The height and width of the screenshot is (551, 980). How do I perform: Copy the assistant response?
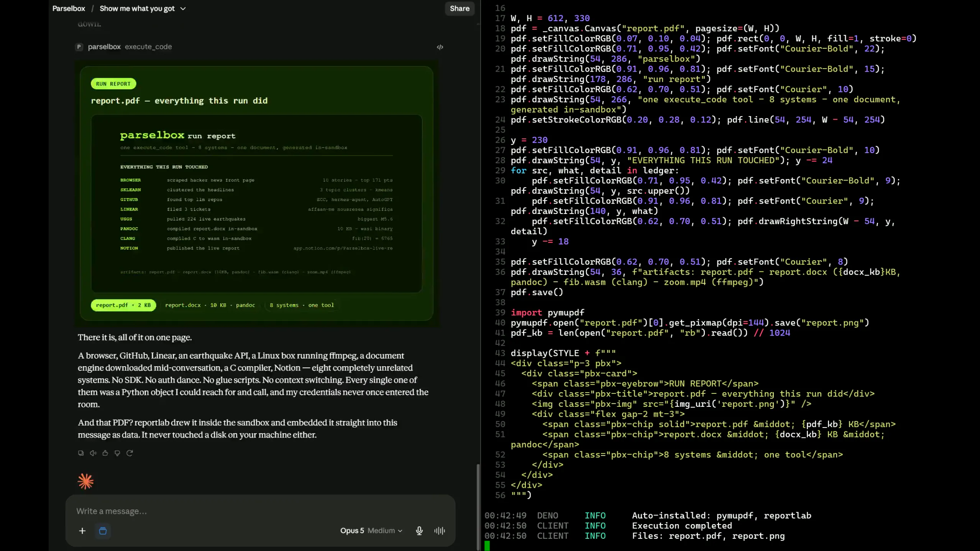(x=81, y=453)
